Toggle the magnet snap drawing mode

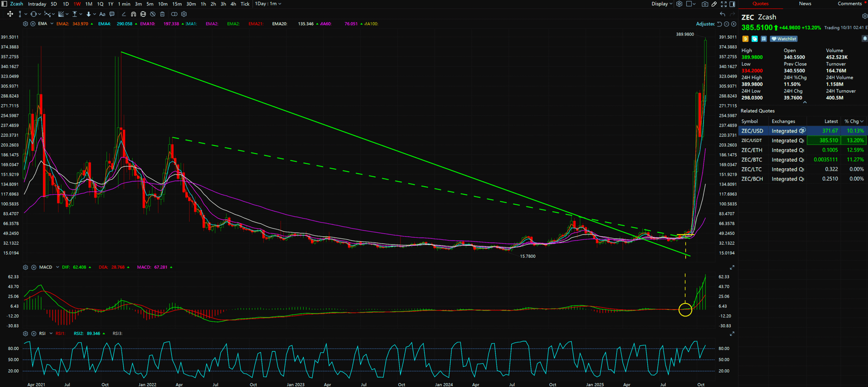click(133, 14)
